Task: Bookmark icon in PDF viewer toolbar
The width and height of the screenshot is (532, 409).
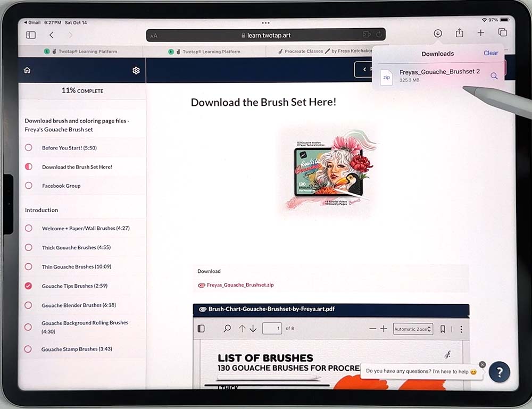Action: (443, 329)
